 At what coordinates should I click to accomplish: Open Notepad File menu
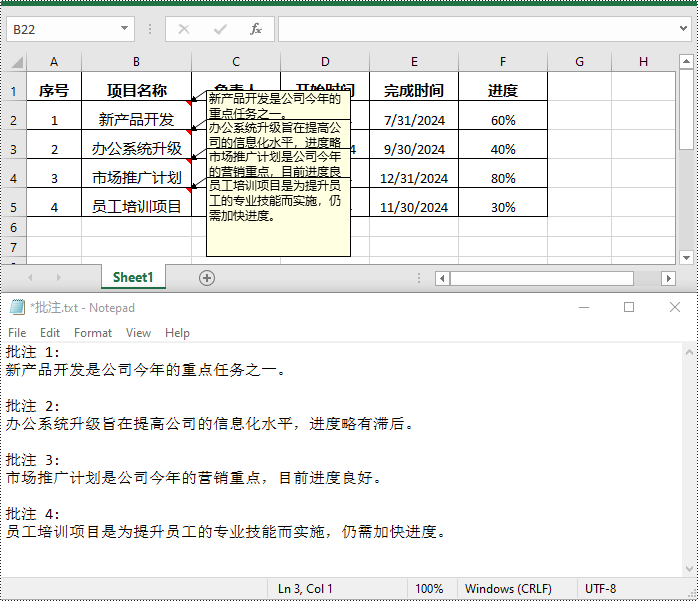click(17, 333)
